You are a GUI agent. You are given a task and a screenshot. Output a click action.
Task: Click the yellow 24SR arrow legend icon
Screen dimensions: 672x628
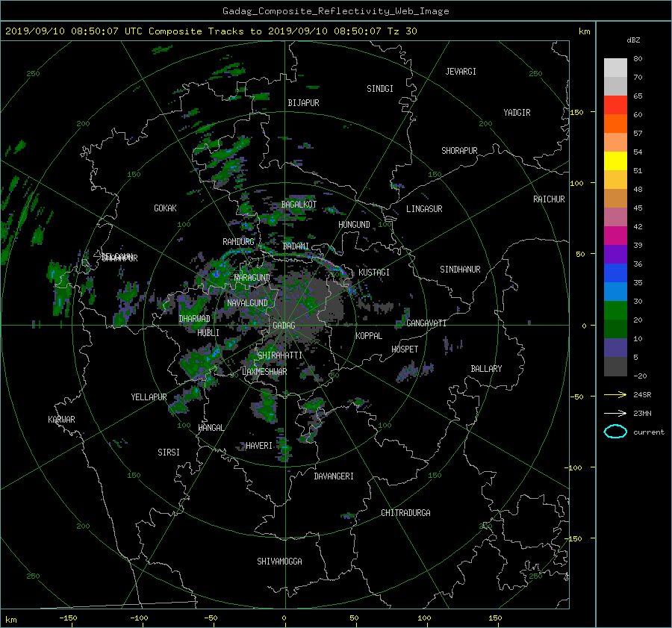[x=615, y=394]
